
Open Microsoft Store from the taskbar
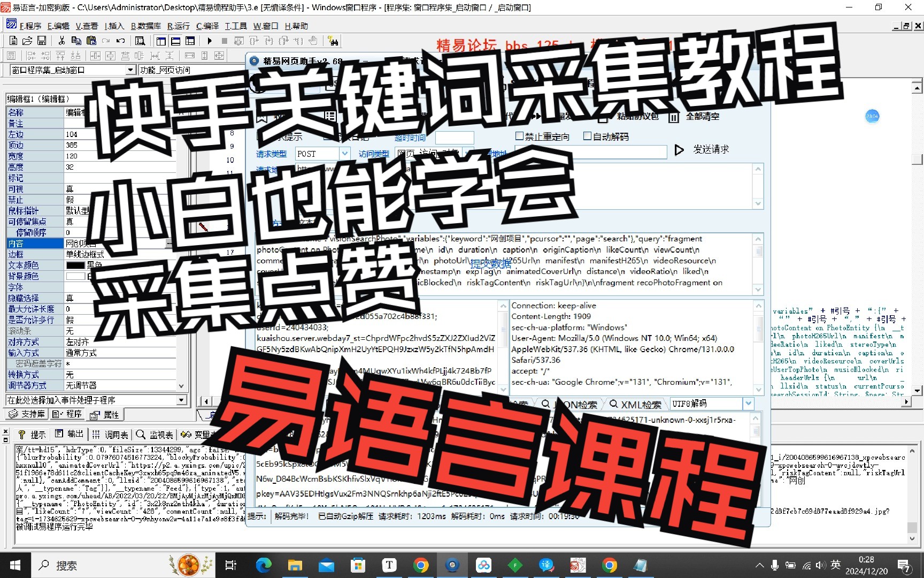coord(358,565)
